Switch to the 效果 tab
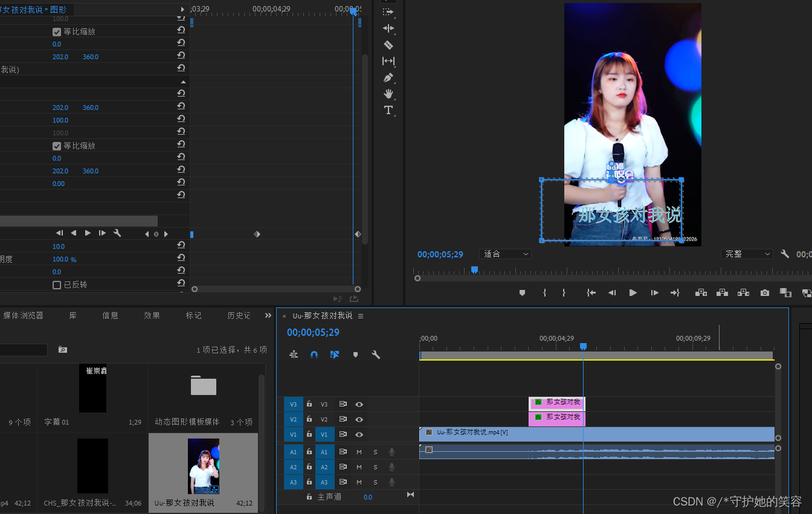 coord(152,315)
